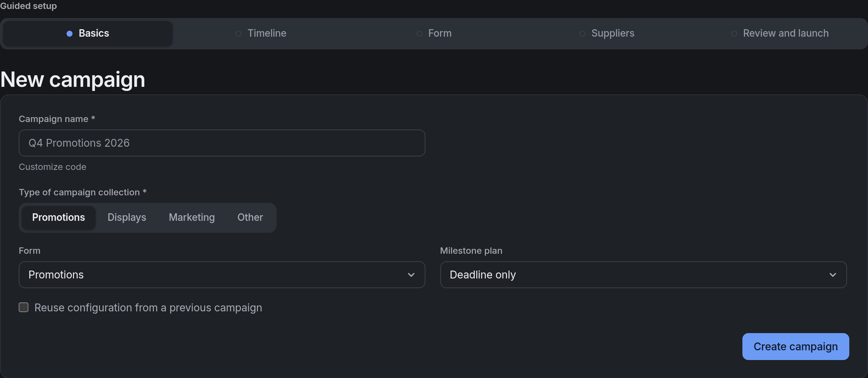Screen dimensions: 868x378
Task: Click the 'Campaign name' label
Action: click(x=57, y=119)
